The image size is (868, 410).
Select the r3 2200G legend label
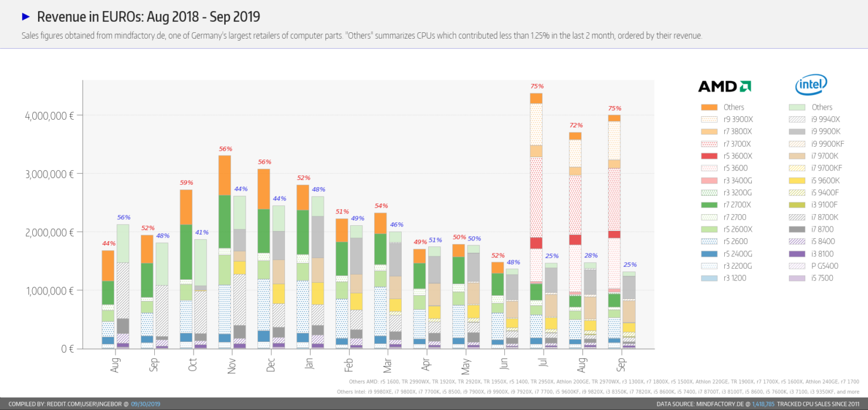tap(738, 266)
